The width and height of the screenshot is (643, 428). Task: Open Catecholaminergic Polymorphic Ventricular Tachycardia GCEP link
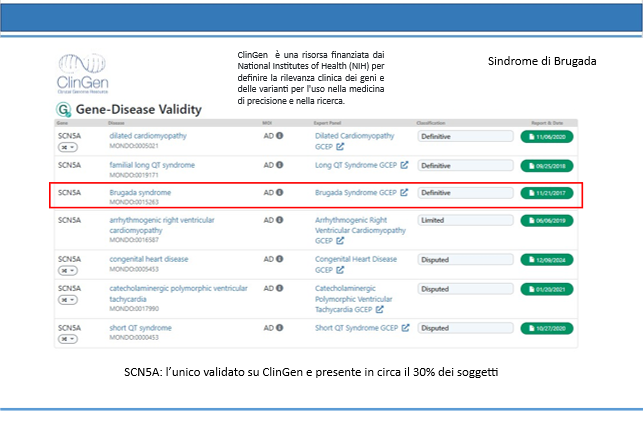(x=353, y=299)
